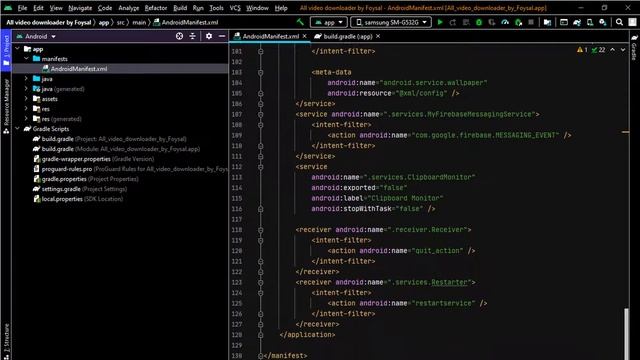Open the File menu
640x360 pixels.
[x=22, y=8]
